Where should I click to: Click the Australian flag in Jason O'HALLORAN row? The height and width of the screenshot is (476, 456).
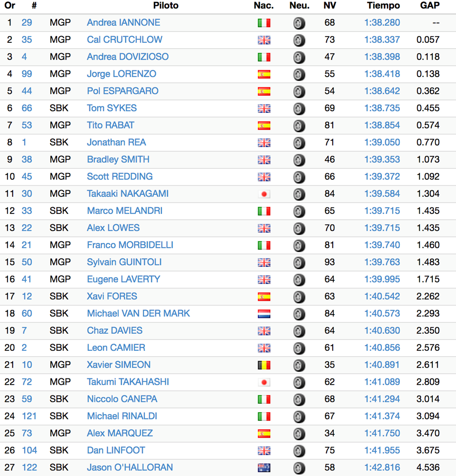[264, 468]
